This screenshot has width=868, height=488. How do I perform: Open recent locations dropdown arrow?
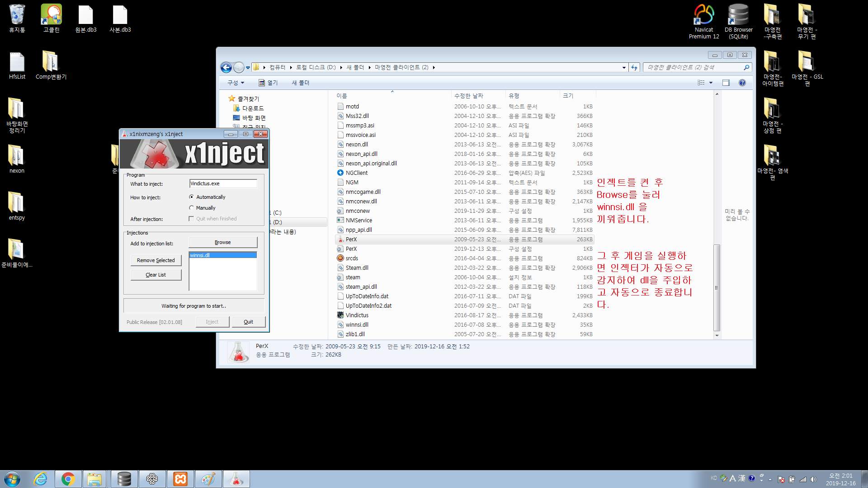click(248, 67)
